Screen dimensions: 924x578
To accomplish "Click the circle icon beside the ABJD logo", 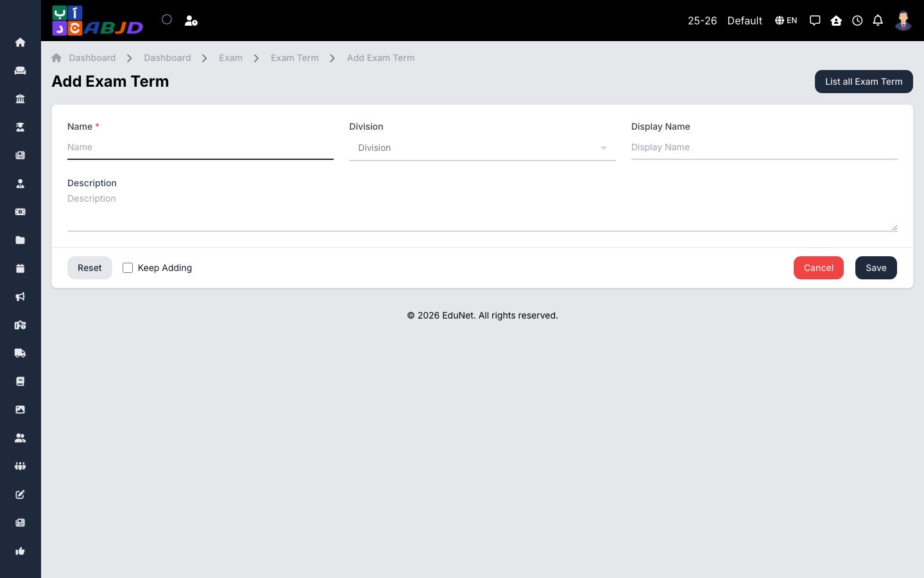I will pyautogui.click(x=167, y=19).
